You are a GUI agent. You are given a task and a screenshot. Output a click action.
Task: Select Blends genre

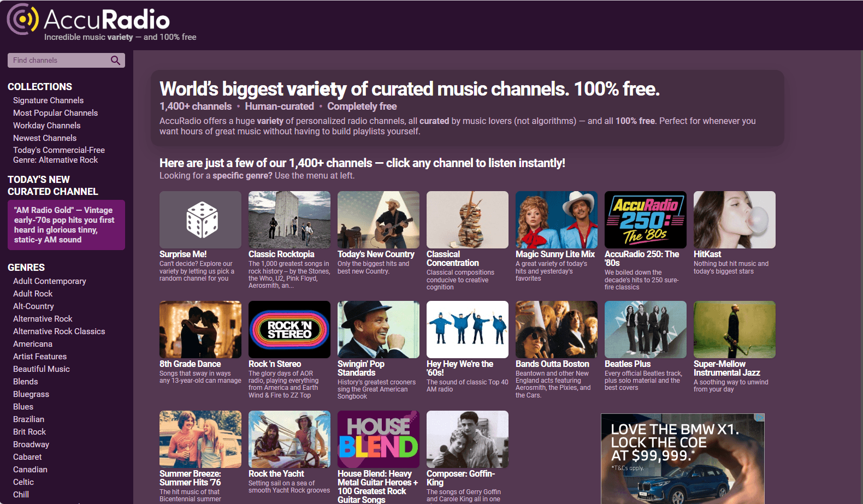(26, 382)
